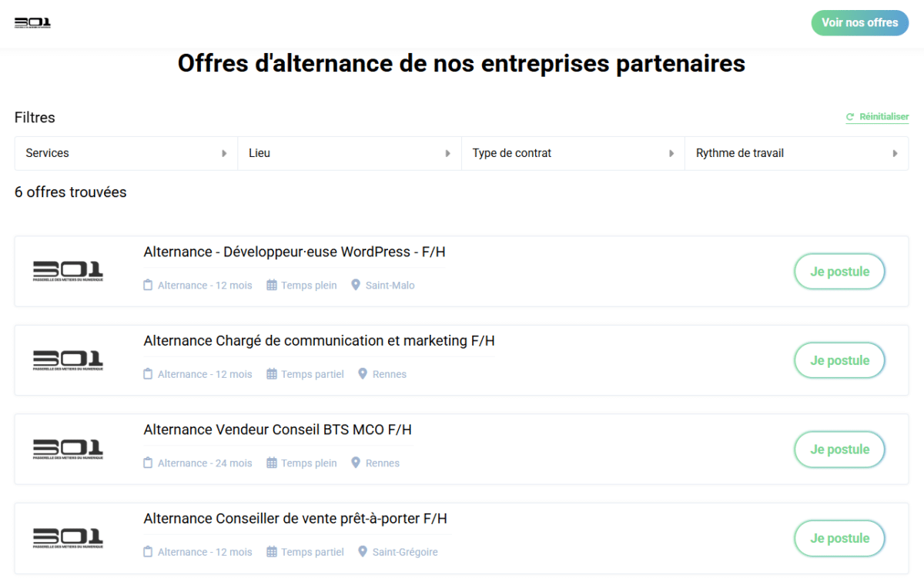Click the 301 logo in the header
924x585 pixels.
pyautogui.click(x=32, y=23)
